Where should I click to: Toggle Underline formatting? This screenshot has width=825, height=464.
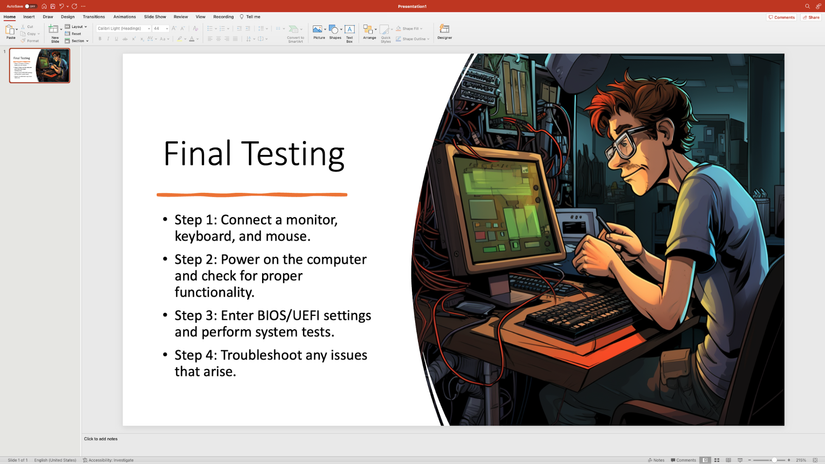(116, 39)
